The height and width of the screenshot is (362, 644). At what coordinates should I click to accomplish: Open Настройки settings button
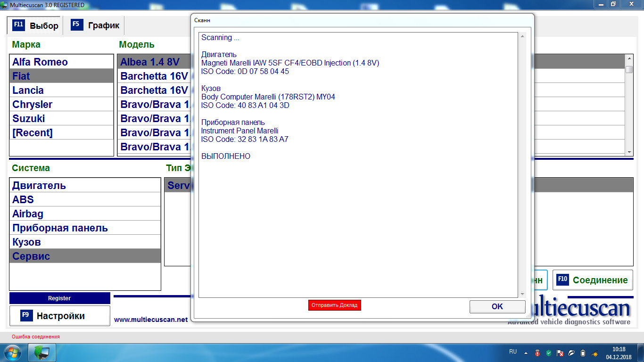click(60, 316)
